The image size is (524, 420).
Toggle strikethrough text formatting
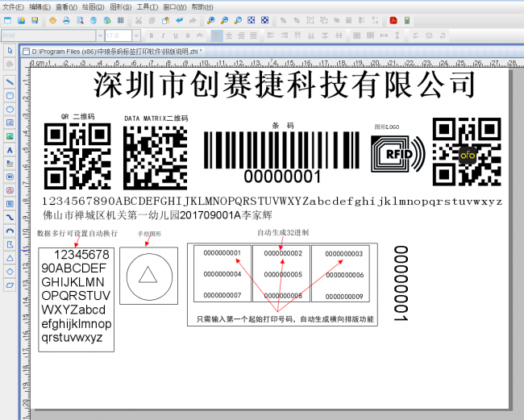point(188,35)
